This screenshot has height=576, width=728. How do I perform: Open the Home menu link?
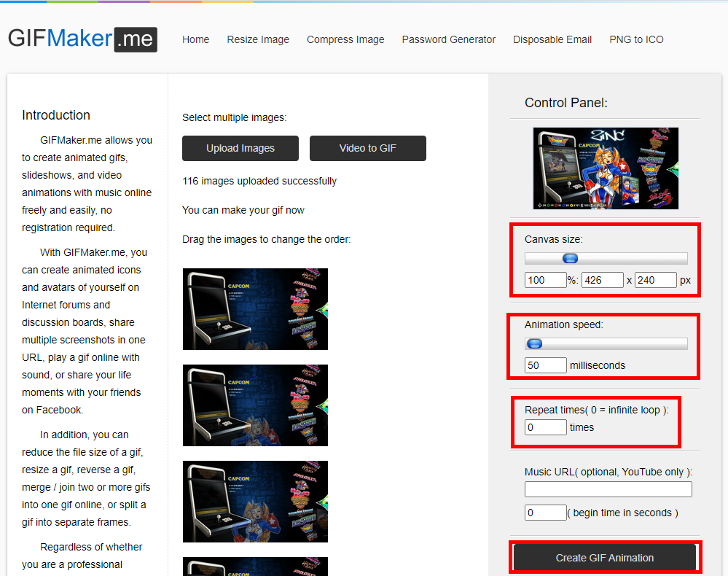tap(195, 39)
